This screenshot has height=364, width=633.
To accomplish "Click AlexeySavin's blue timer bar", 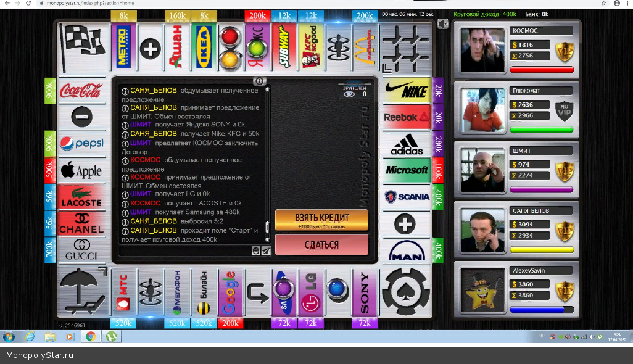I will point(541,310).
